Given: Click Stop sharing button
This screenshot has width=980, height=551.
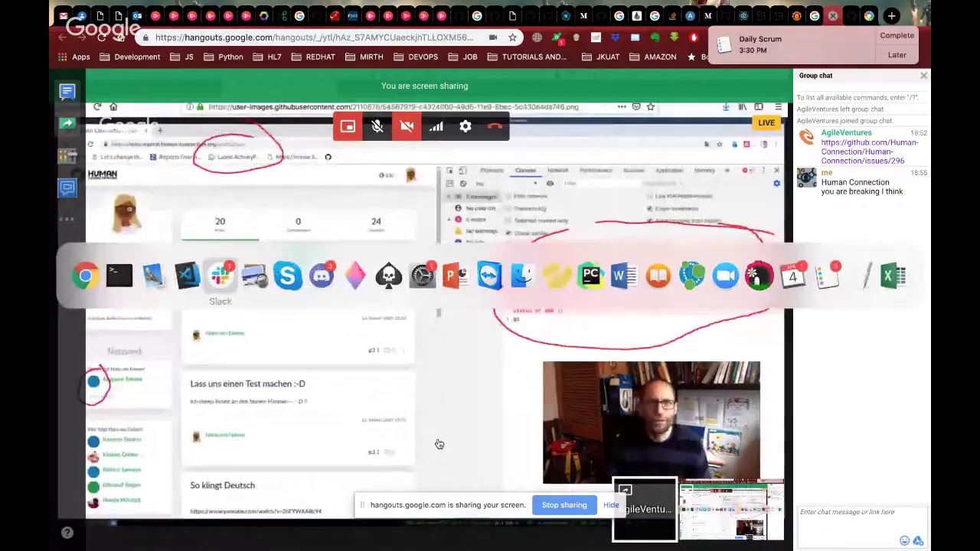Looking at the screenshot, I should pyautogui.click(x=564, y=505).
